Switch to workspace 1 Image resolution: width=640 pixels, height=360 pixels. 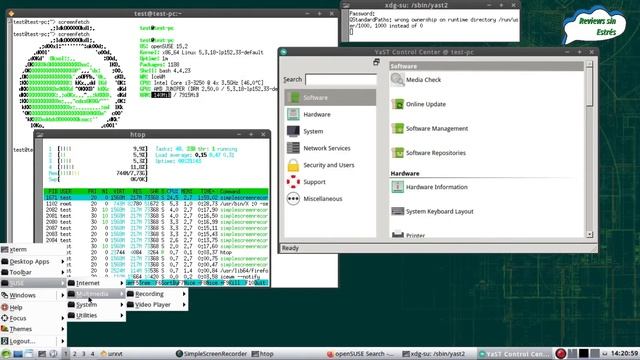pos(66,354)
